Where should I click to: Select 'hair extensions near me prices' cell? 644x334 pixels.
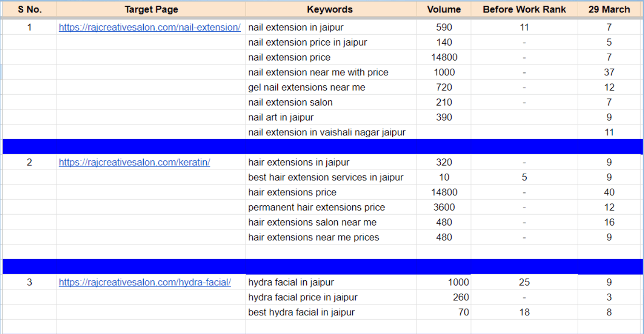[331, 237]
